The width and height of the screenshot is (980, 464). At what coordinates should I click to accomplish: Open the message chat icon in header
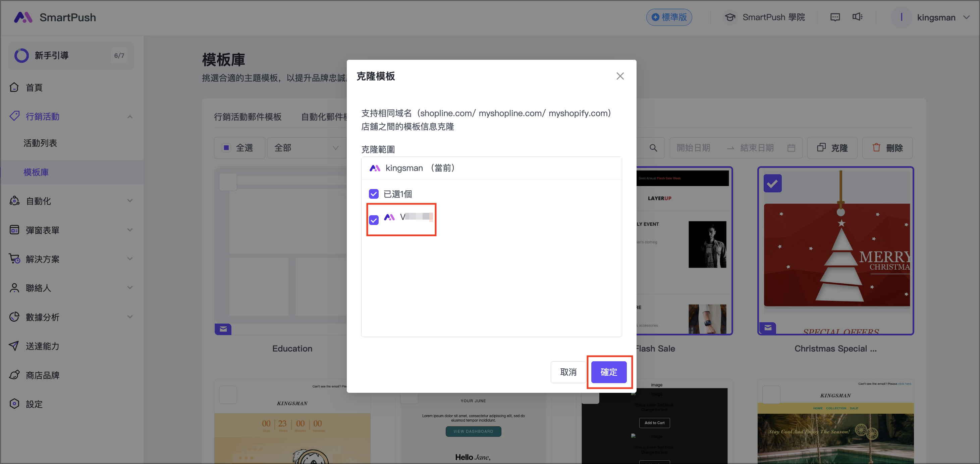click(835, 17)
